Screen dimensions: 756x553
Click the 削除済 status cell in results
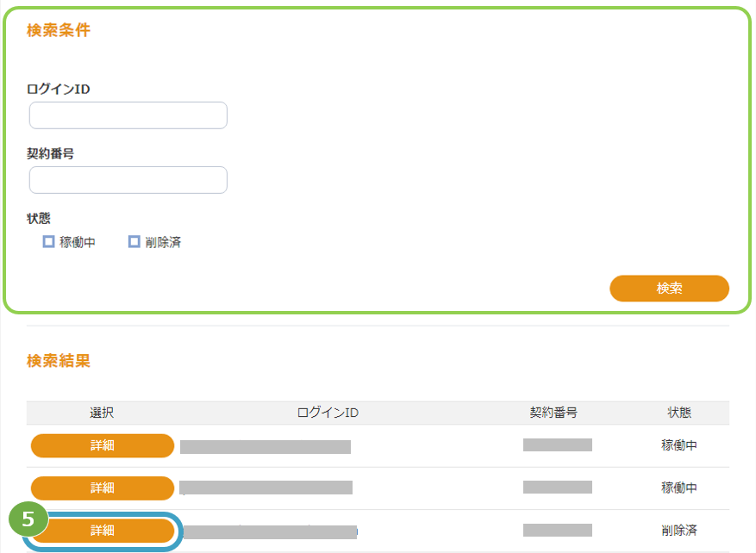click(x=679, y=531)
